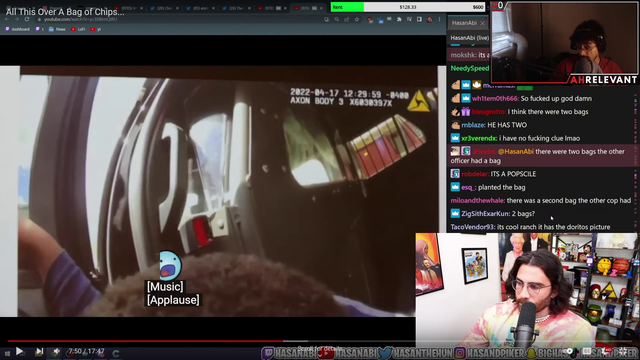
Task: Open the Chrome extensions puzzle icon
Action: click(399, 19)
